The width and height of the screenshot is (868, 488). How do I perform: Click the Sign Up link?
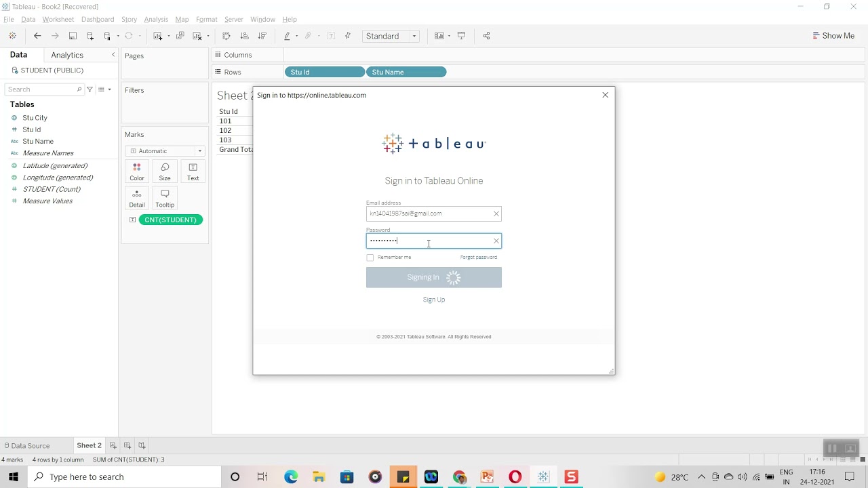(x=434, y=300)
